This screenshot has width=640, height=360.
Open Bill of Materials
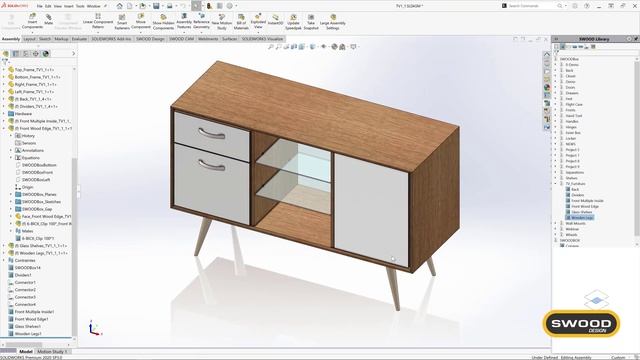[x=241, y=22]
